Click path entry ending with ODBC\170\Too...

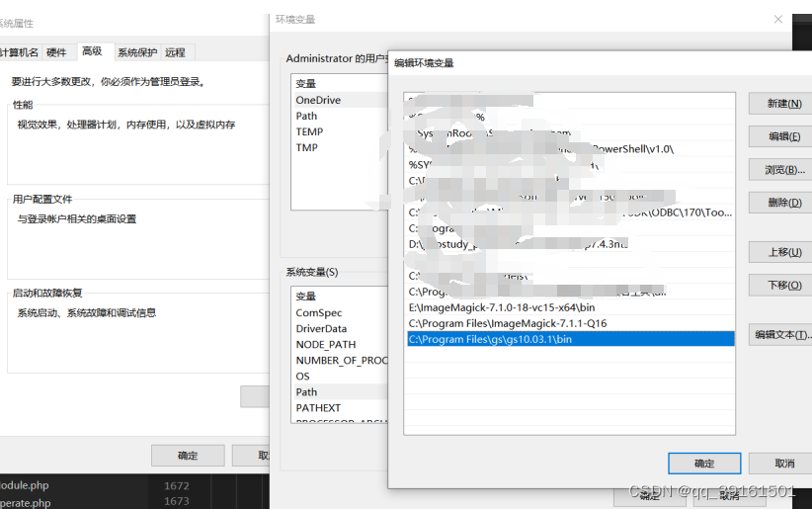[571, 212]
